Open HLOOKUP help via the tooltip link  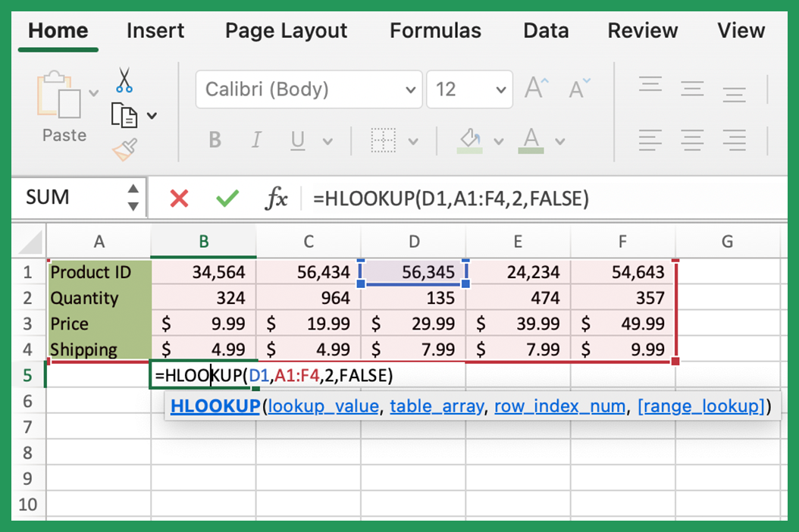click(x=215, y=406)
